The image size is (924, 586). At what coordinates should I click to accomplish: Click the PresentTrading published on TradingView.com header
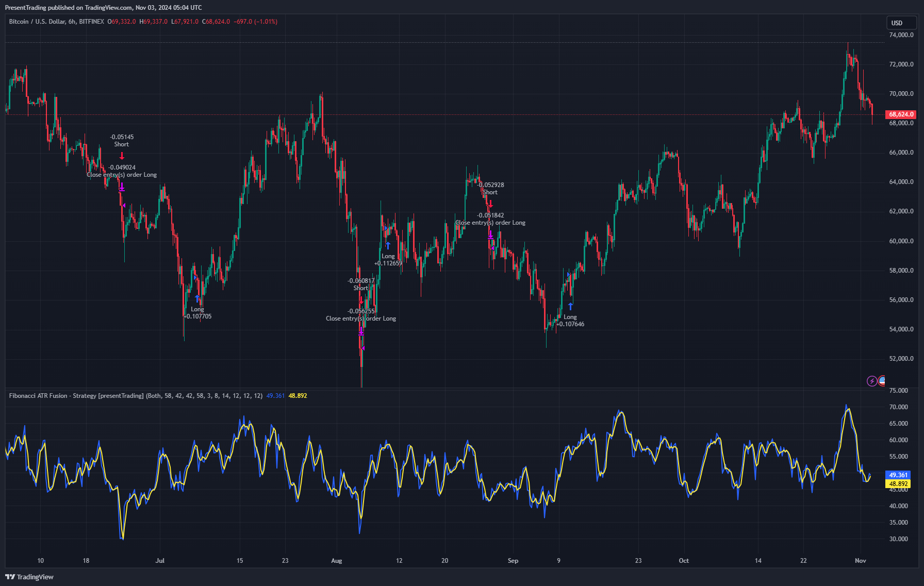[x=103, y=8]
